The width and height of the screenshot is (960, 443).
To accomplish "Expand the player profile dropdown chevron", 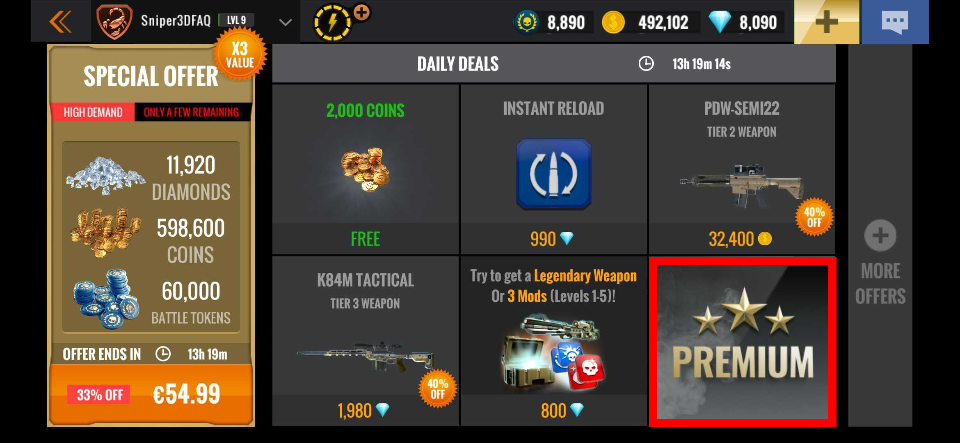I will pyautogui.click(x=285, y=23).
